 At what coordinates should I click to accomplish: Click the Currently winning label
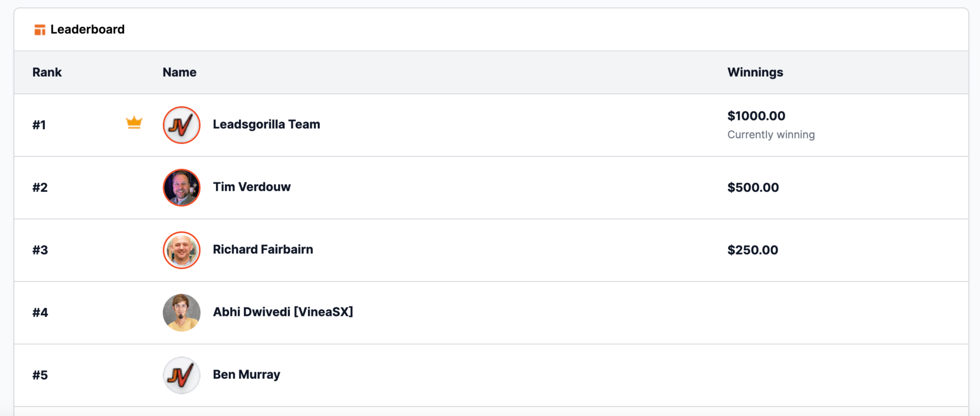tap(771, 135)
